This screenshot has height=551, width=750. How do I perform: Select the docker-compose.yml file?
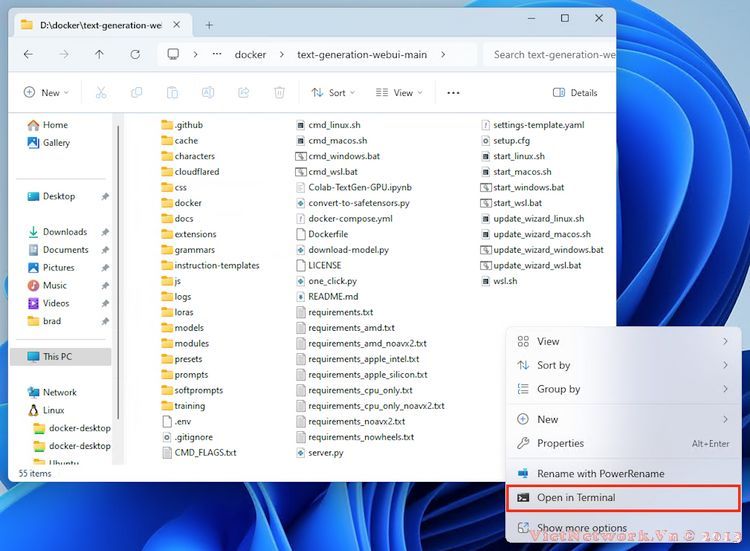click(350, 219)
